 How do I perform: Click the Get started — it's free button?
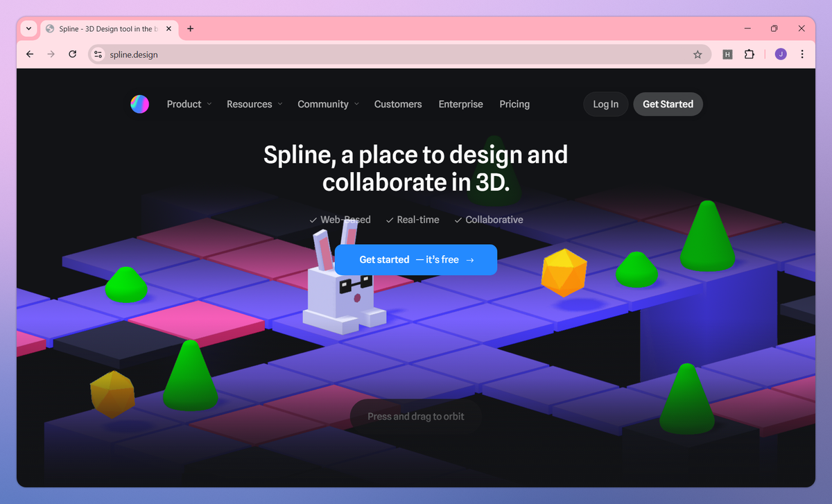[x=415, y=259]
